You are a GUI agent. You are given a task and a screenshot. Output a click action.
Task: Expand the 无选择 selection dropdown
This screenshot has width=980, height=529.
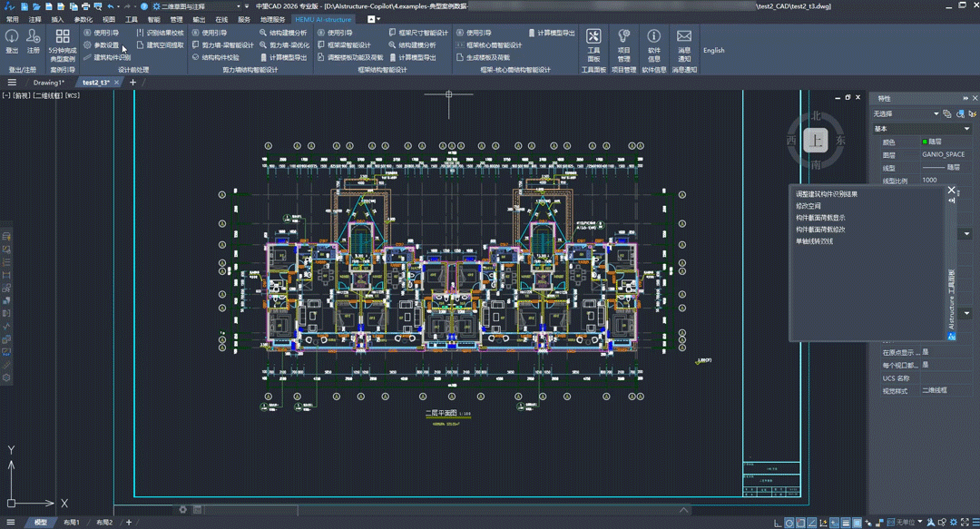pos(936,114)
